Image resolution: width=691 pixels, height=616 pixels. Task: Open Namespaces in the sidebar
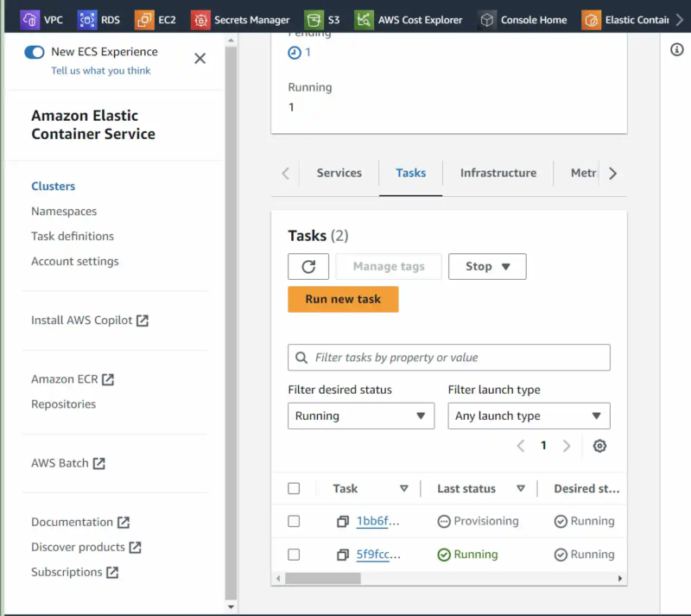pos(64,211)
